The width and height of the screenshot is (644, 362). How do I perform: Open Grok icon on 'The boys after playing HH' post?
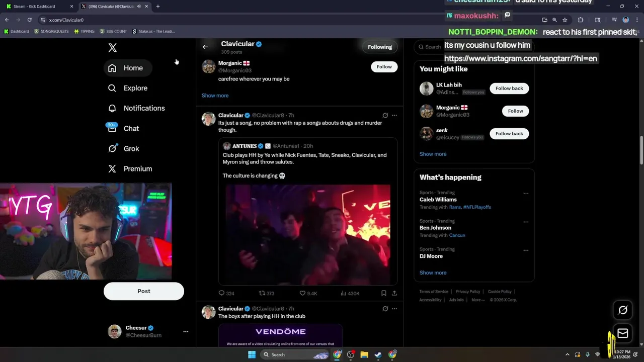coord(385,309)
